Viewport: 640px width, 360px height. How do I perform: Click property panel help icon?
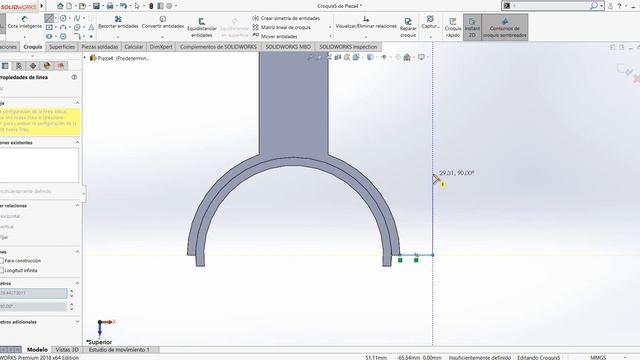(x=74, y=77)
